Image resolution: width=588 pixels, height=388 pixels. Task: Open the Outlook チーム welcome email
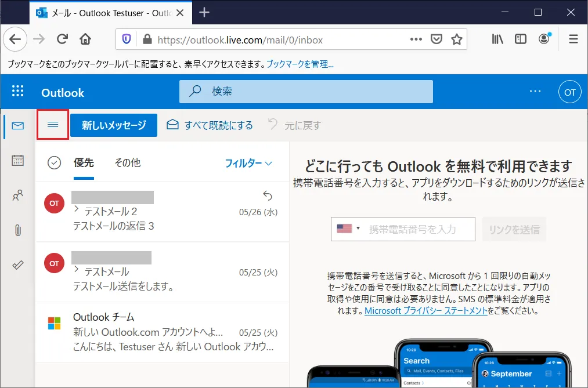pyautogui.click(x=163, y=332)
